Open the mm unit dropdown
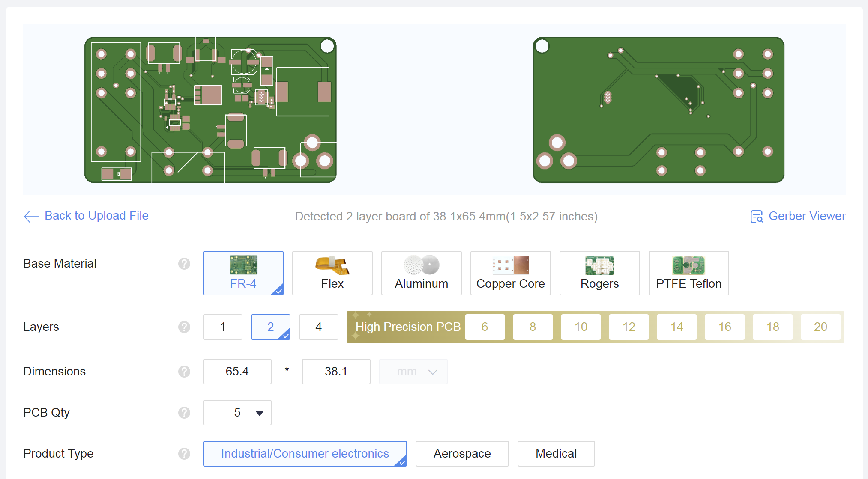 tap(413, 372)
